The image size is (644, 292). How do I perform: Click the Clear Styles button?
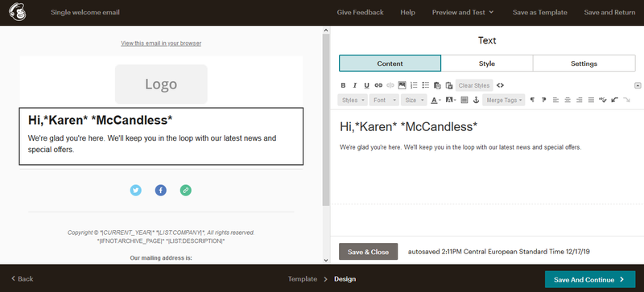tap(474, 85)
